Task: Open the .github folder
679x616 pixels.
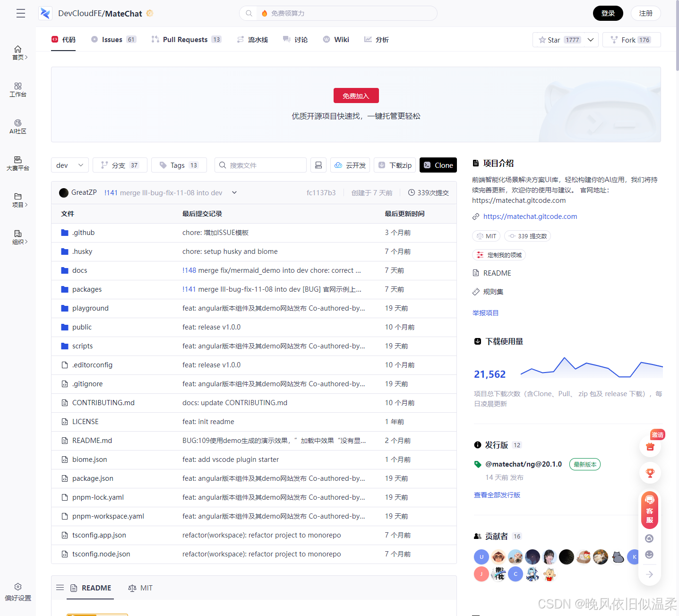Action: (84, 233)
